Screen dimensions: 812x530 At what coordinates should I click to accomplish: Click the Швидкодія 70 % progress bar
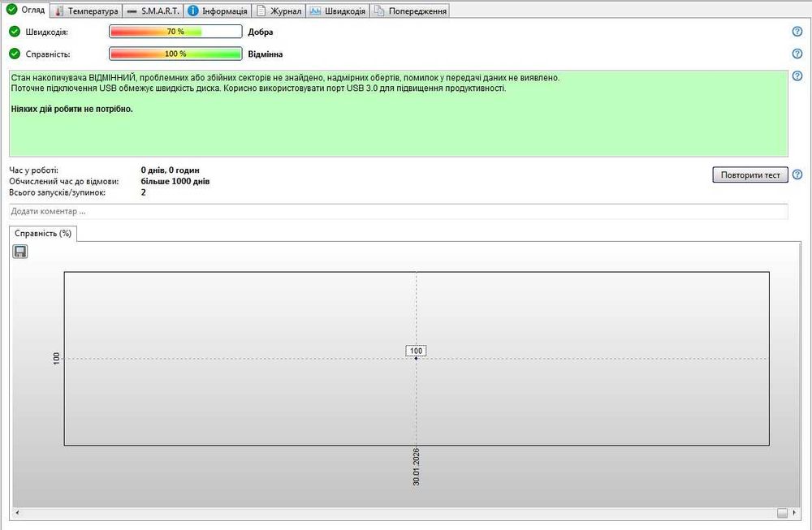point(175,32)
